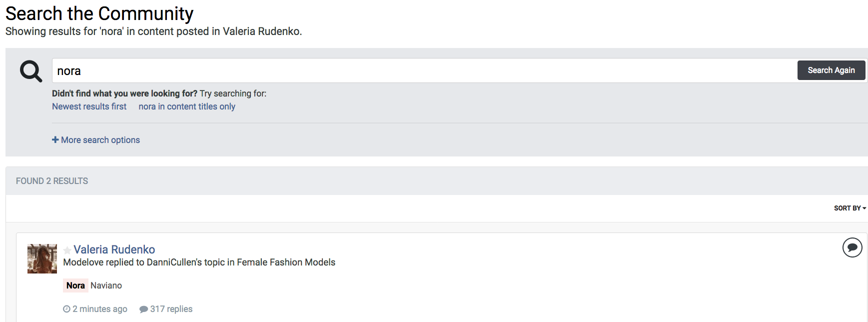Click the star icon beside Valeria Rudenko
This screenshot has height=322, width=868.
click(x=67, y=250)
